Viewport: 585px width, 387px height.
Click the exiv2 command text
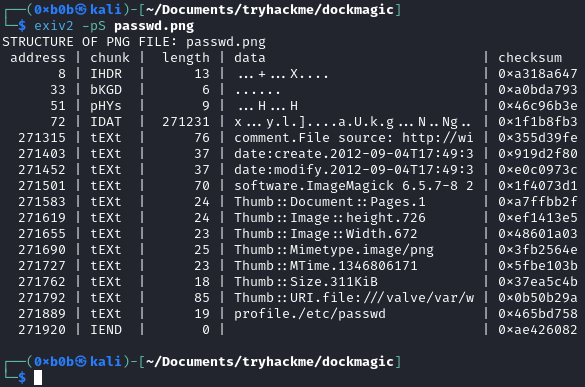[x=54, y=26]
